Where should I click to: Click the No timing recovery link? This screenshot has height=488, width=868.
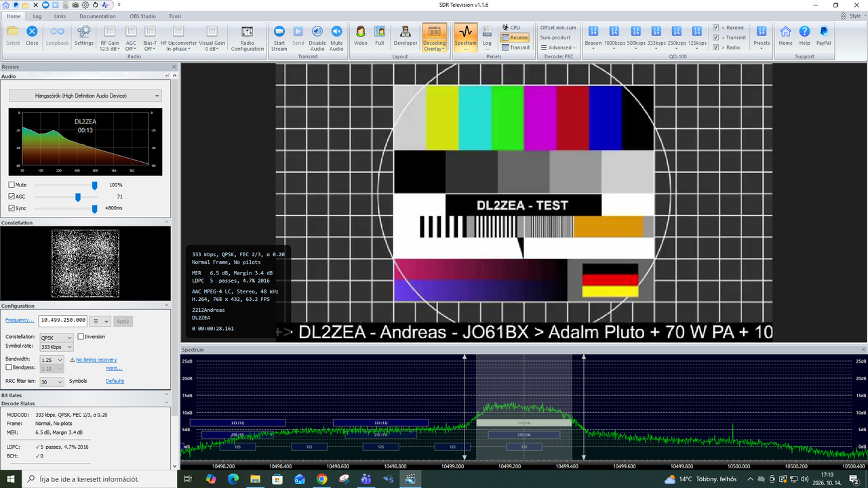tap(96, 360)
